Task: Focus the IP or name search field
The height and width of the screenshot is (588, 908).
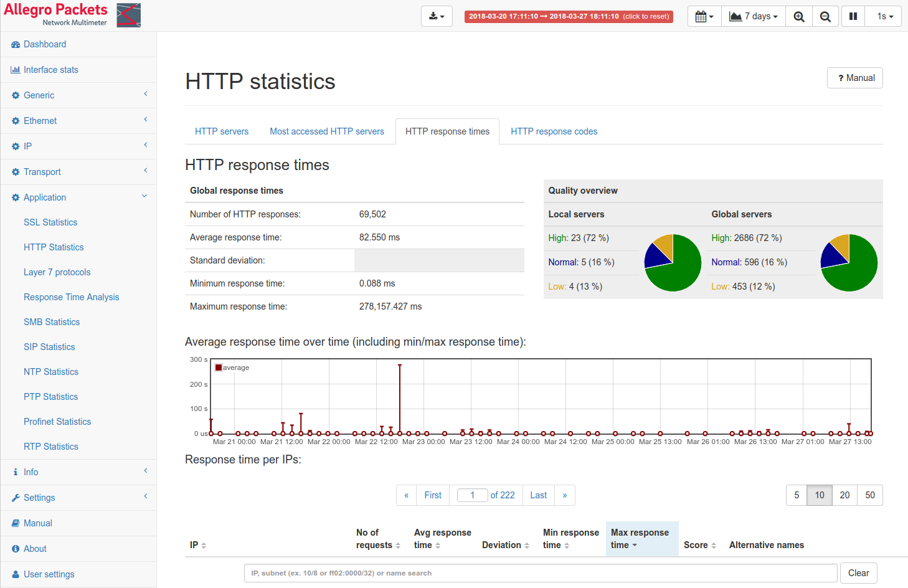Action: pos(540,573)
